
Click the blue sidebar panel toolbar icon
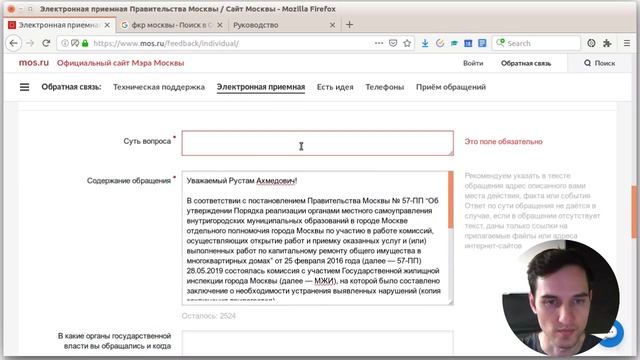coord(468,43)
